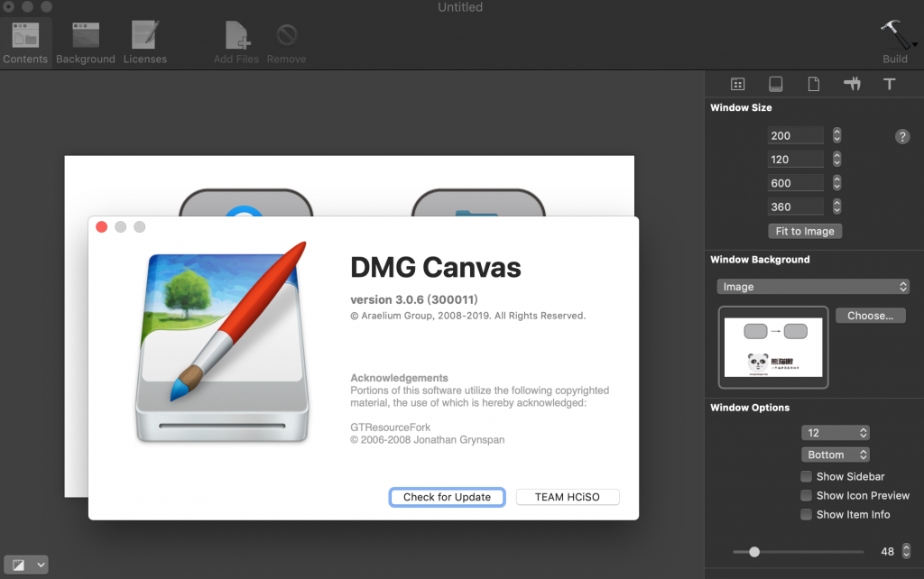924x579 pixels.
Task: Switch to the Background toolbar section
Action: click(86, 43)
